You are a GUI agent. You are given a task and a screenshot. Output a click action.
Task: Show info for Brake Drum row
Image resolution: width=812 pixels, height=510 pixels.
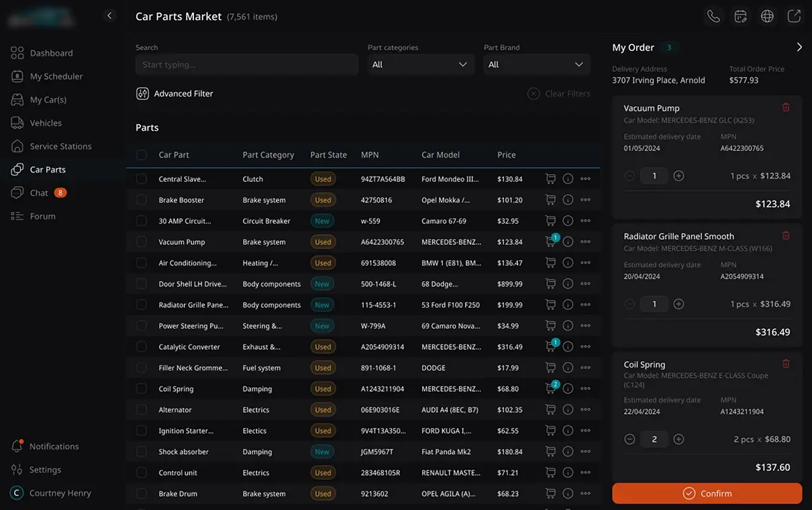click(x=568, y=493)
